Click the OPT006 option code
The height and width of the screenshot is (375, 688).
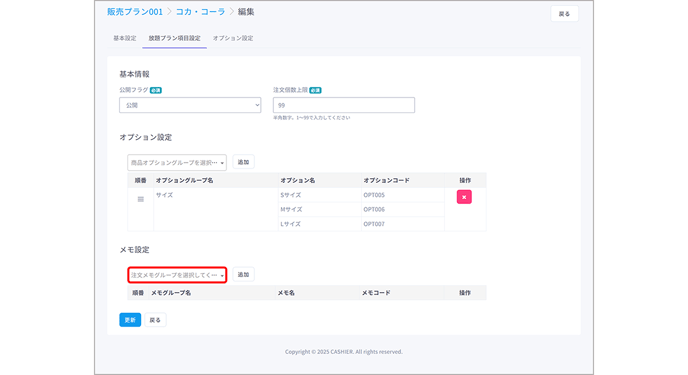374,210
